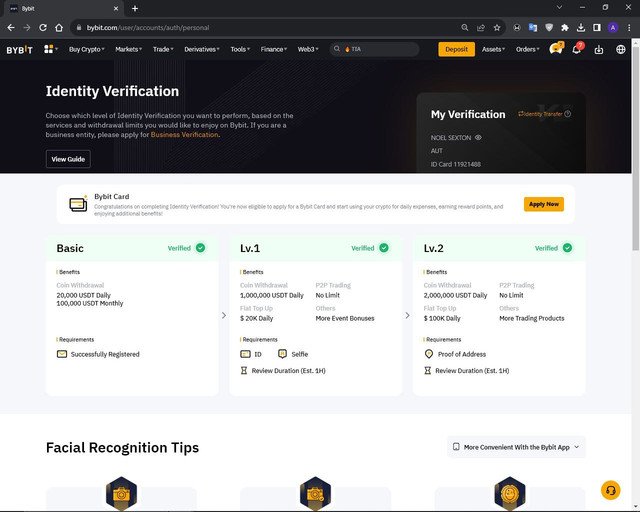Bookmark this page with the star
The image size is (640, 512).
tap(497, 27)
